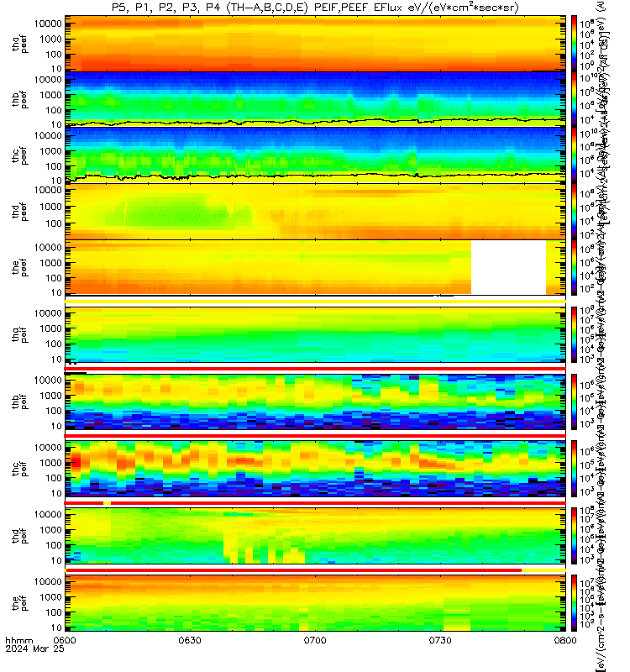Click the color bar beside the thc peef panel
Viewport: 630px width, 672px height.
point(574,155)
